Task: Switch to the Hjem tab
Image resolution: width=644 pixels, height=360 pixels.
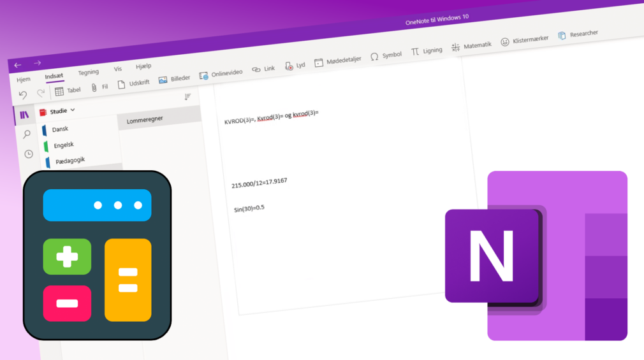Action: pyautogui.click(x=24, y=80)
